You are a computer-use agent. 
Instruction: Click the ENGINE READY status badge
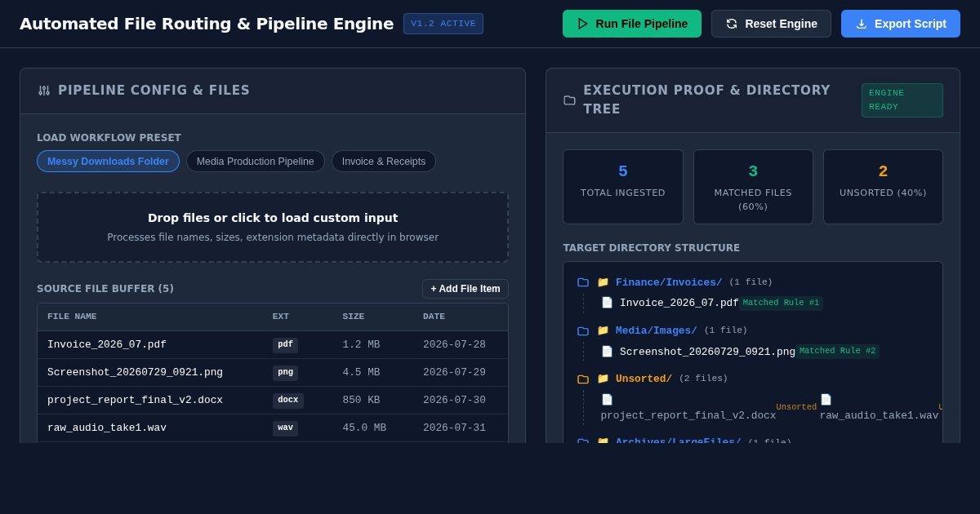(902, 100)
